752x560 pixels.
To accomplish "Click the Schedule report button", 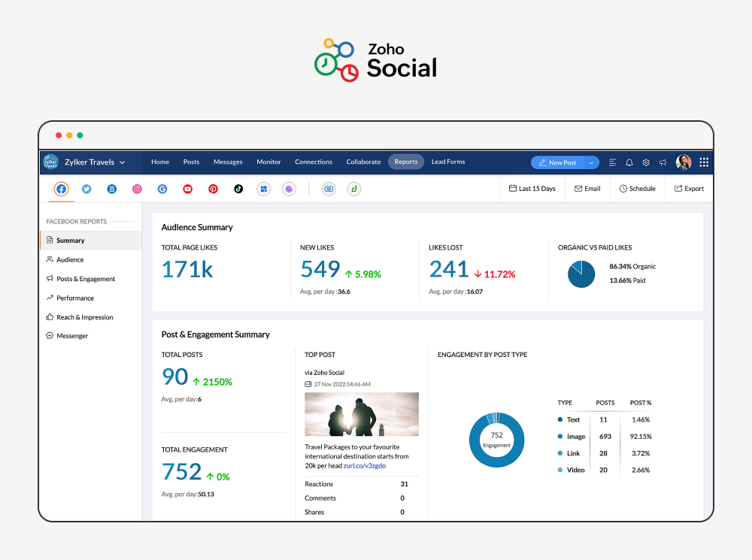I will tap(638, 189).
